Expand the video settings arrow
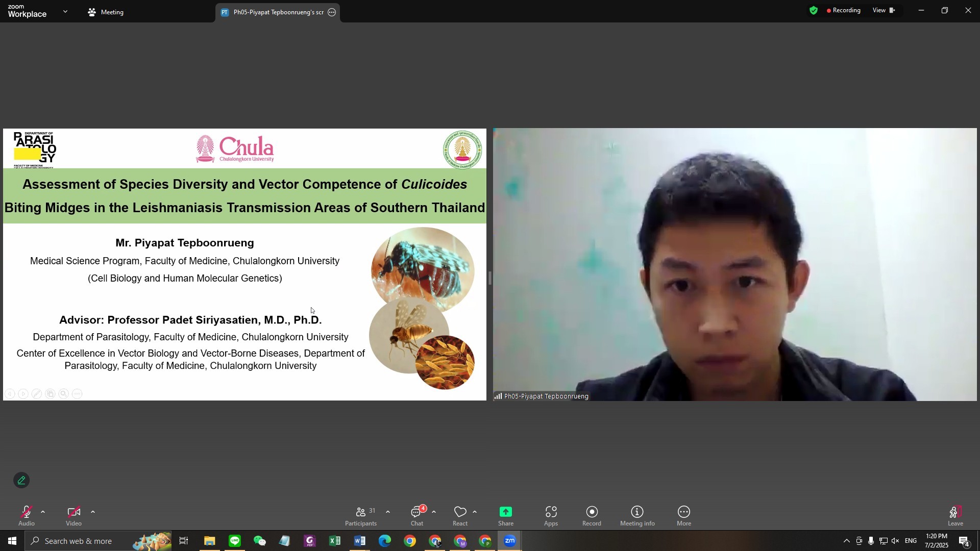The width and height of the screenshot is (980, 551). point(93,512)
